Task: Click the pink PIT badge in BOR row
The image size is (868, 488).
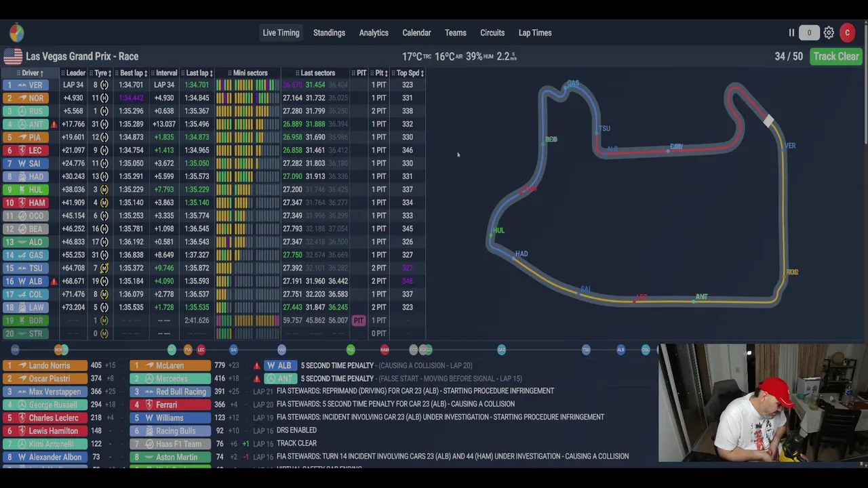Action: (359, 321)
